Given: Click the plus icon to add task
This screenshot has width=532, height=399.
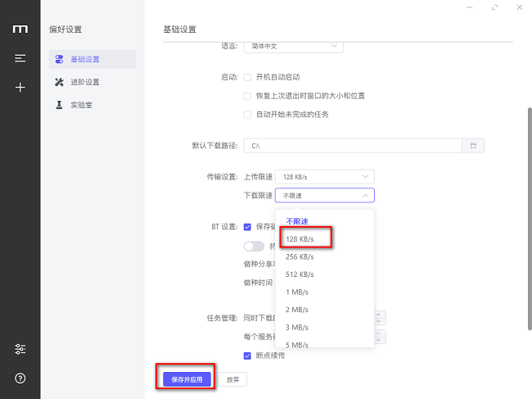Looking at the screenshot, I should click(20, 87).
